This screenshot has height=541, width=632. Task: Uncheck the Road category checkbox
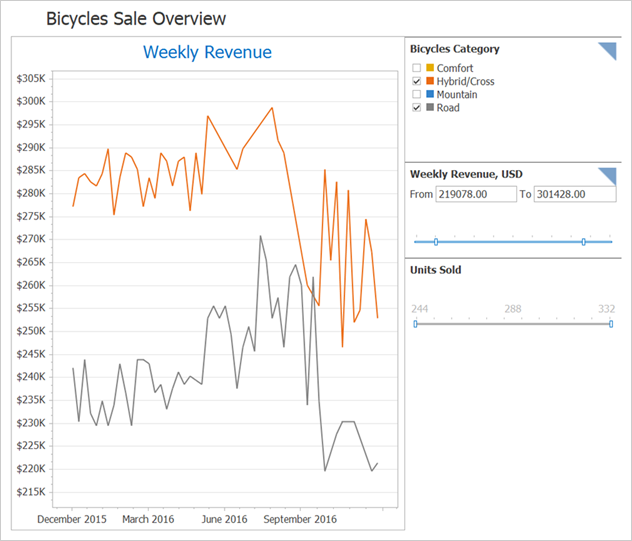pos(416,107)
